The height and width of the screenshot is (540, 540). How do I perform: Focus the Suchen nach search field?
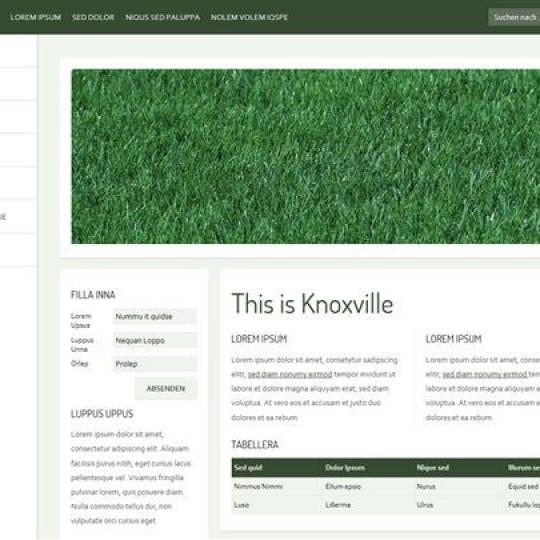[514, 17]
